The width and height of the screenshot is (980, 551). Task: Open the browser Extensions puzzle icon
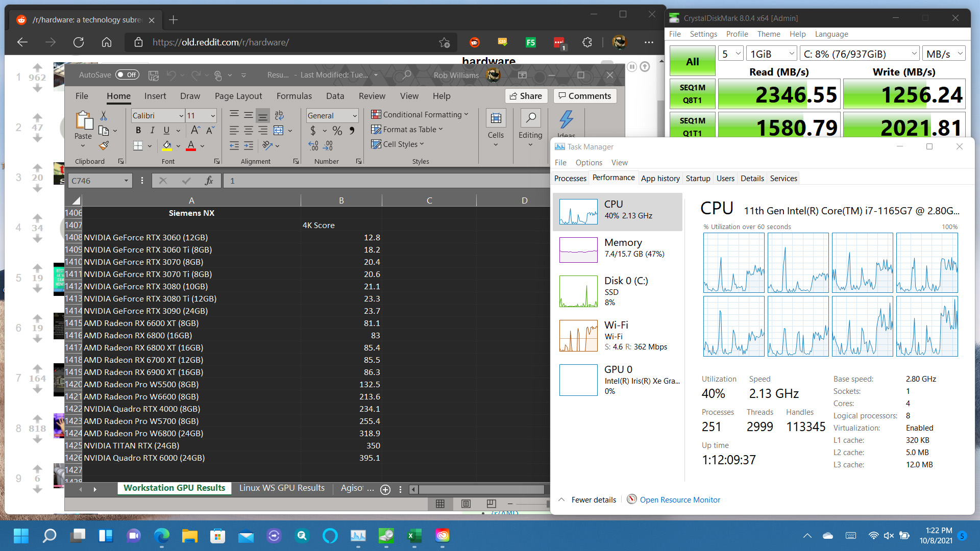pyautogui.click(x=587, y=42)
